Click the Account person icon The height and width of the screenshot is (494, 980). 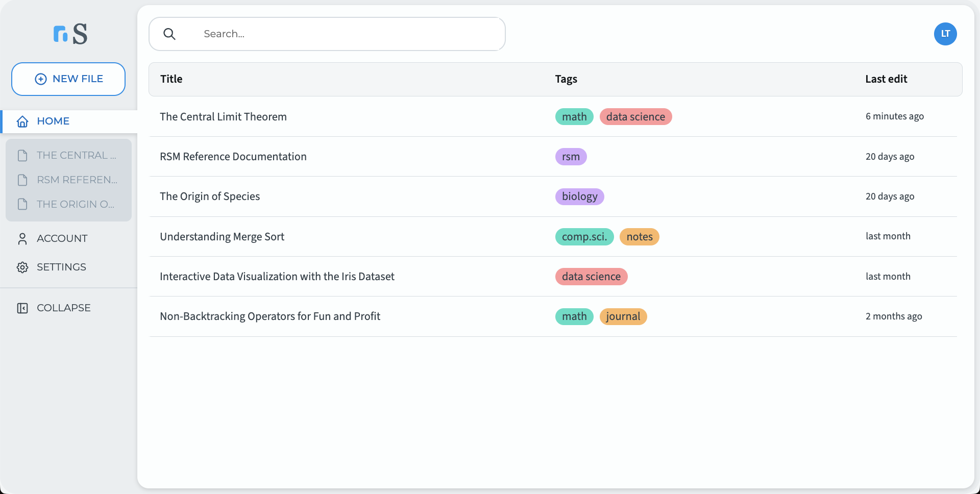pyautogui.click(x=22, y=239)
